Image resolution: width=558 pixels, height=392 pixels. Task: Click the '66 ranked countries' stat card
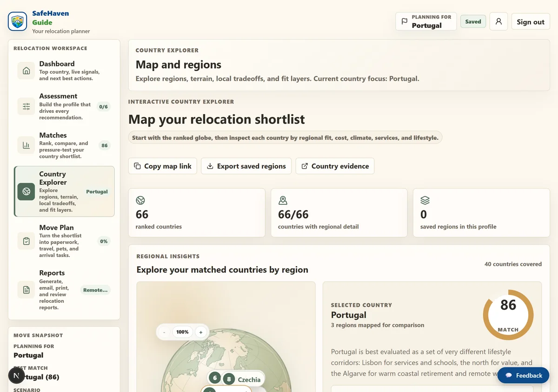coord(197,213)
